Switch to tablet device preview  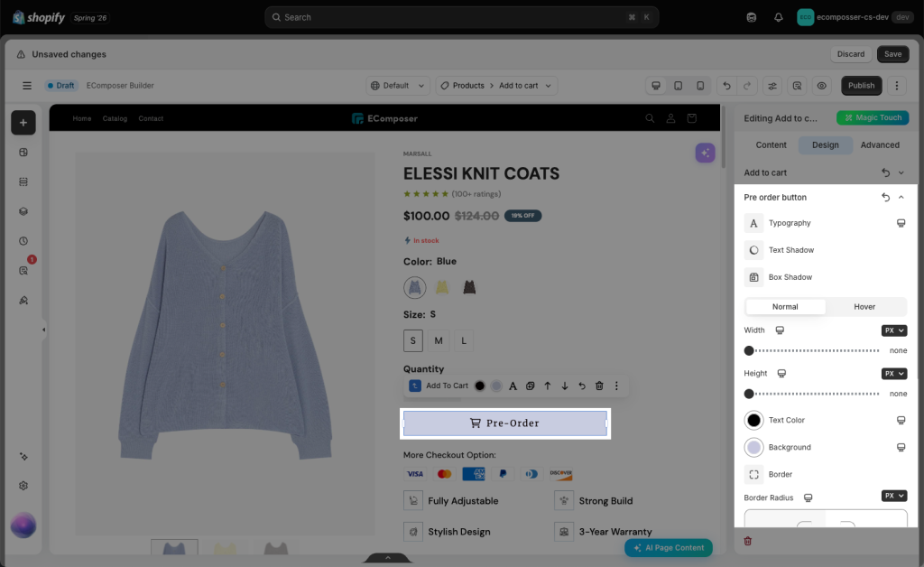[679, 86]
